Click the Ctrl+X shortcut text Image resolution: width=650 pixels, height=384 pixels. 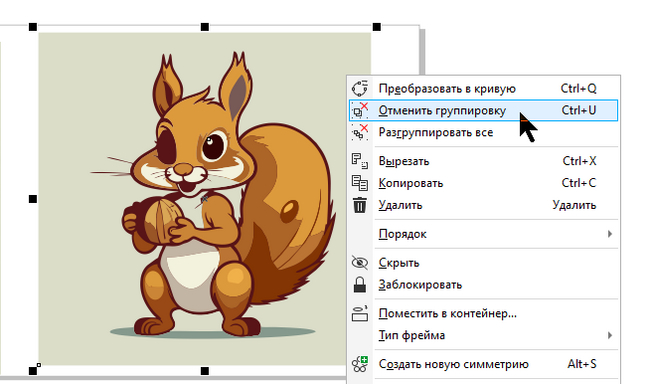pos(579,161)
